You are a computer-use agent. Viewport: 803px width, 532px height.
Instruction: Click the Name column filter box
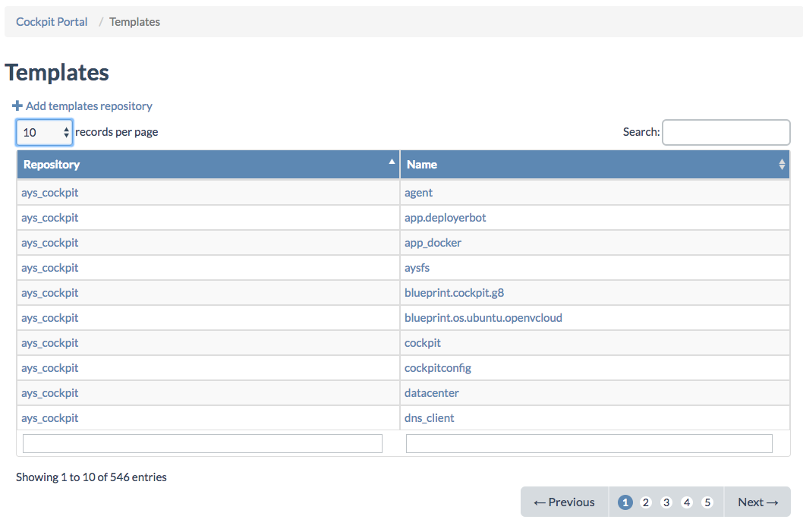tap(589, 443)
